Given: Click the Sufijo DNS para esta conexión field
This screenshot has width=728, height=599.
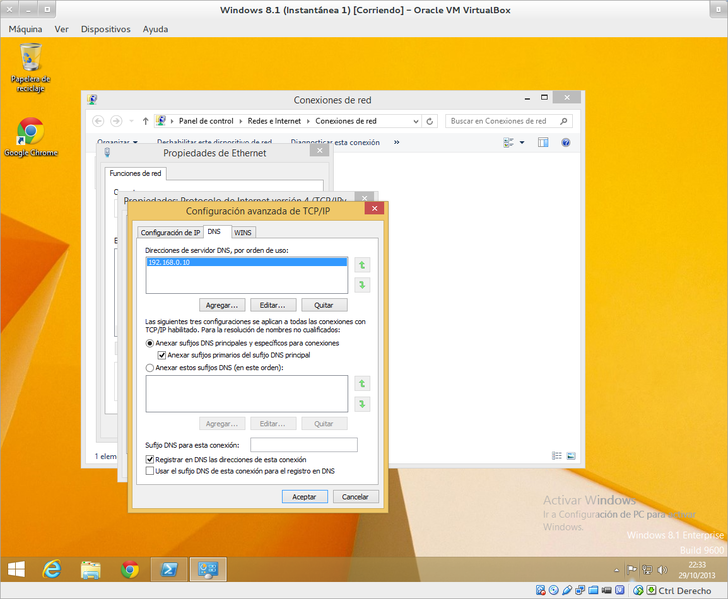Looking at the screenshot, I should [304, 445].
